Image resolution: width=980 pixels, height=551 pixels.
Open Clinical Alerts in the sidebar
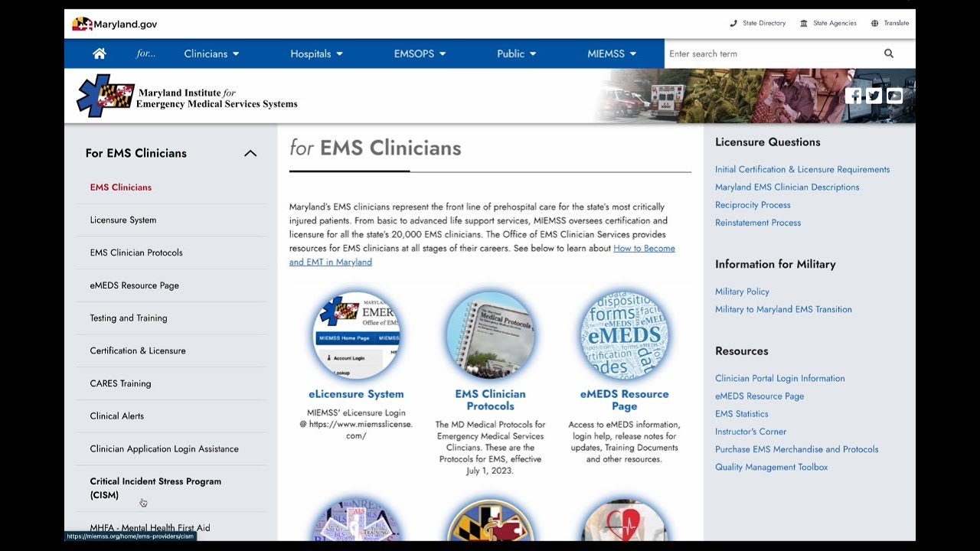[x=117, y=416]
